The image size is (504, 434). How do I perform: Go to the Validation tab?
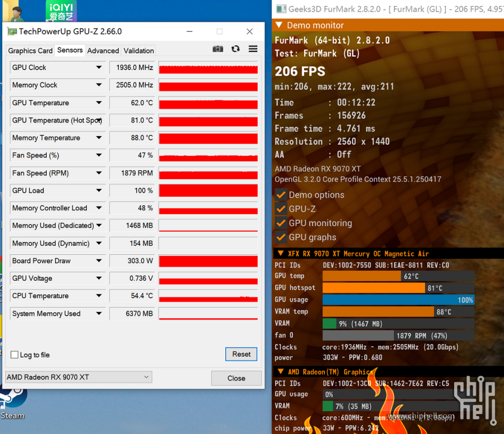click(x=138, y=51)
